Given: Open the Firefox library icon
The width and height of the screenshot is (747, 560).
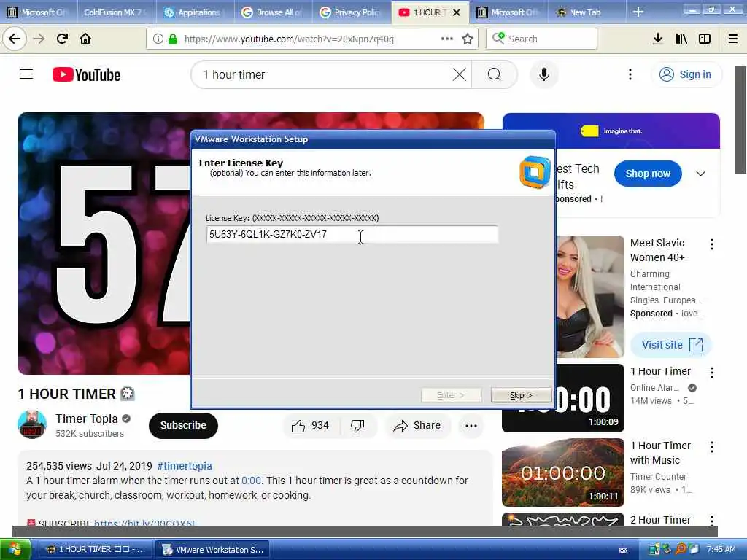Looking at the screenshot, I should pyautogui.click(x=681, y=39).
